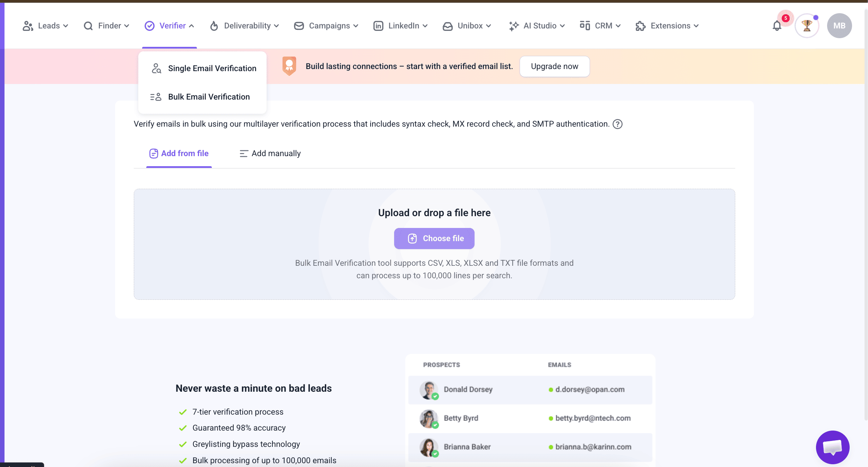The image size is (868, 467).
Task: Select the AI Studio sparkle icon
Action: pos(513,25)
